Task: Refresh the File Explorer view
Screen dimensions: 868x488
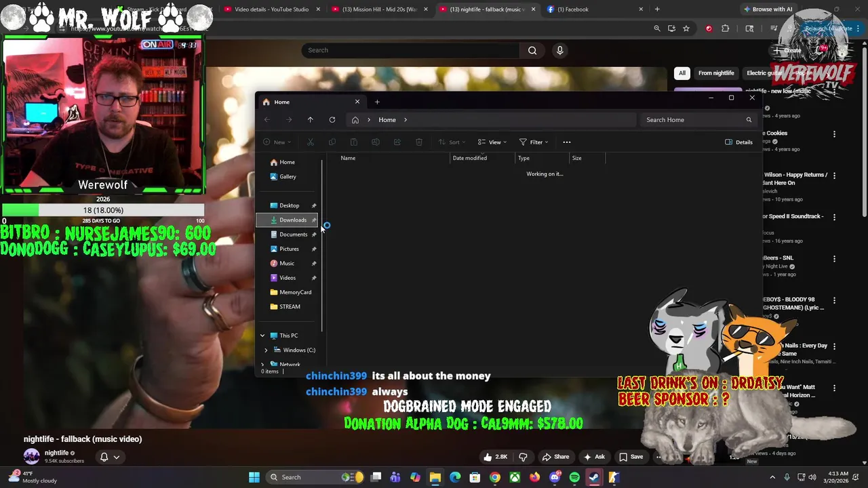Action: (332, 120)
